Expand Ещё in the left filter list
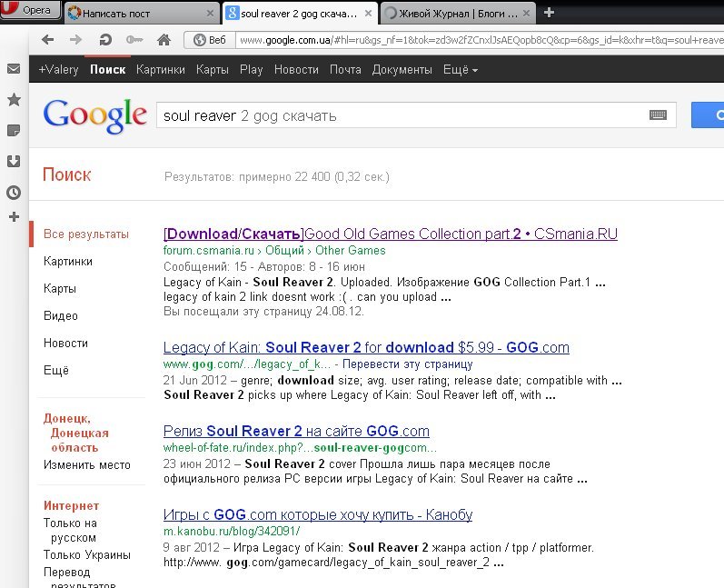This screenshot has width=724, height=588. (x=56, y=370)
